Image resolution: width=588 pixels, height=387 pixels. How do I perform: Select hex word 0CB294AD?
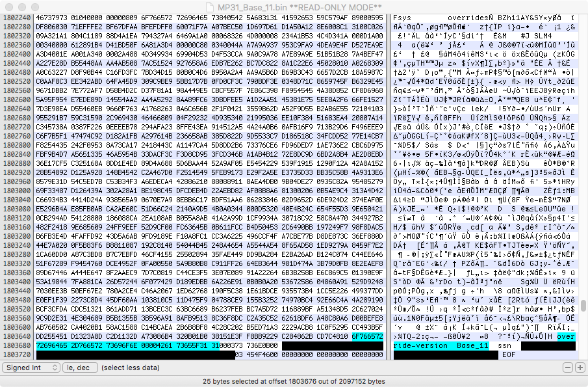(x=52, y=218)
